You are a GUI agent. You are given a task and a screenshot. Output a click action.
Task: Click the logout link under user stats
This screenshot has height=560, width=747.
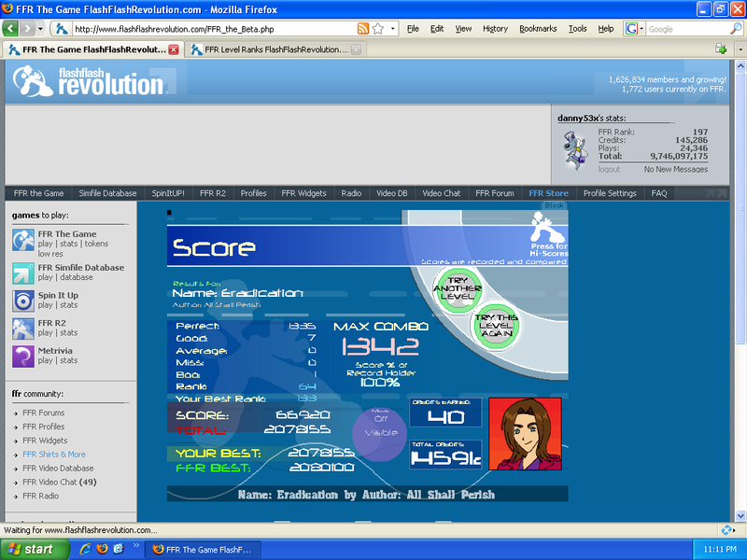pyautogui.click(x=609, y=169)
